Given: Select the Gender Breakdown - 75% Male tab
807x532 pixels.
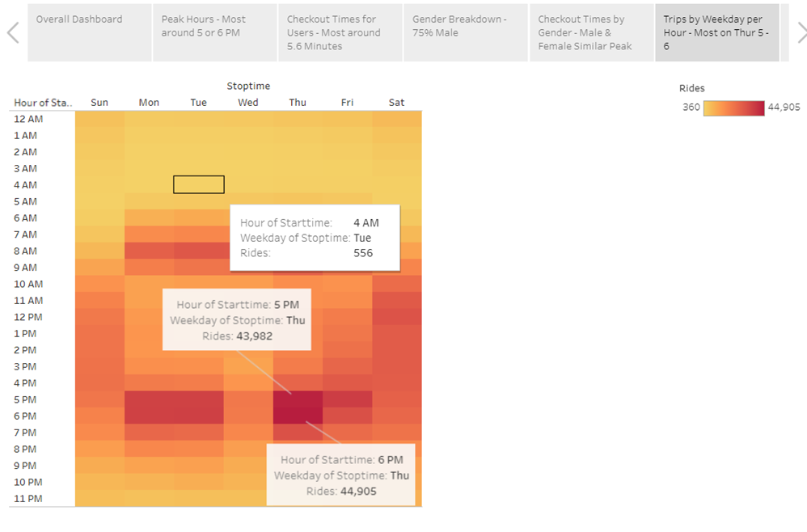Looking at the screenshot, I should 466,32.
